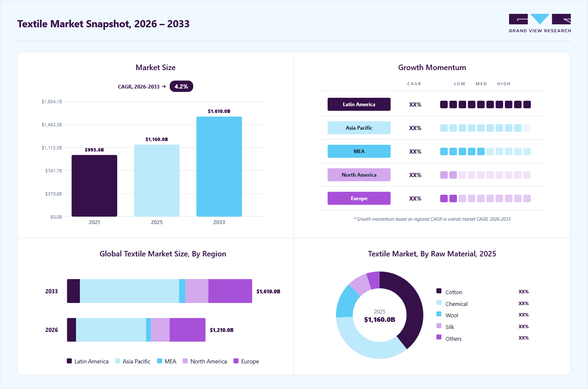The width and height of the screenshot is (588, 389).
Task: Click the $1,160.0B label above the 2025 bar
Action: pyautogui.click(x=157, y=139)
